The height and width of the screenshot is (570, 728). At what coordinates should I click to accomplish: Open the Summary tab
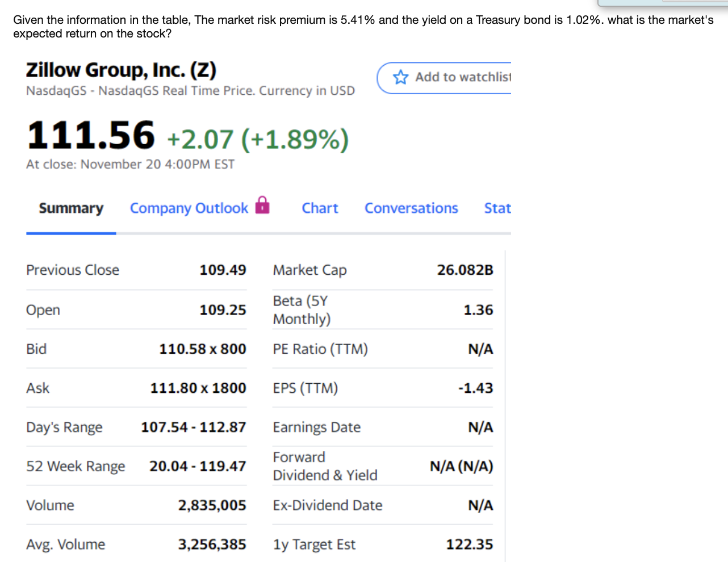point(71,208)
